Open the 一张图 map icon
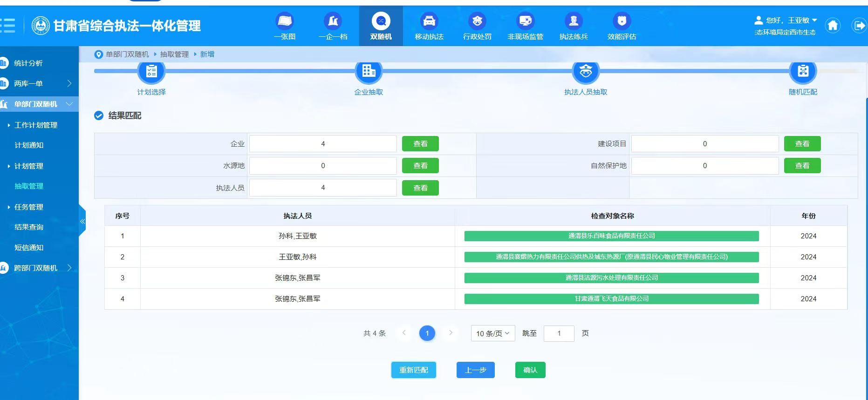Viewport: 868px width, 400px height. click(x=284, y=21)
